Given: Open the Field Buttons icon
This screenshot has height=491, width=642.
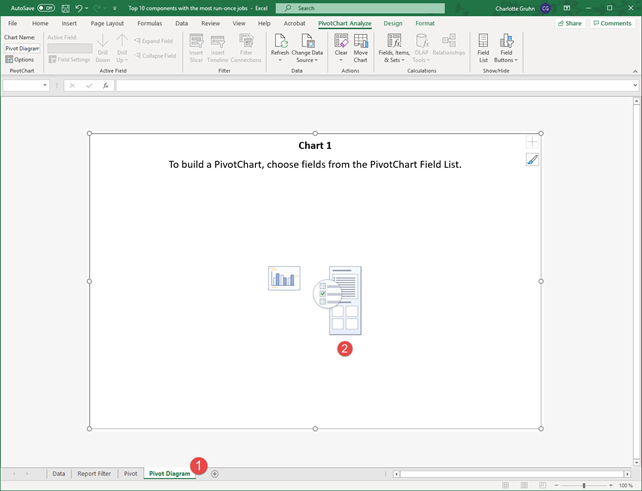Looking at the screenshot, I should 506,41.
